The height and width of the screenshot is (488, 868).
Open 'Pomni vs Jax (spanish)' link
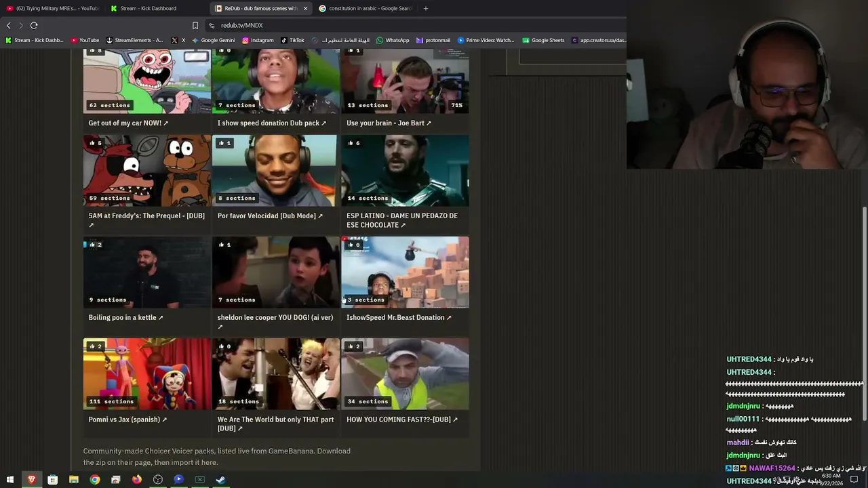127,420
